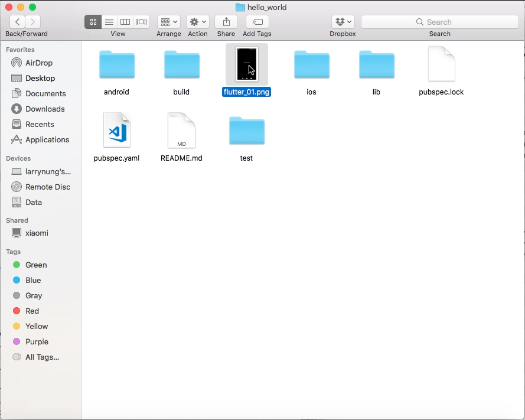Open the Action gear dropdown

click(198, 22)
